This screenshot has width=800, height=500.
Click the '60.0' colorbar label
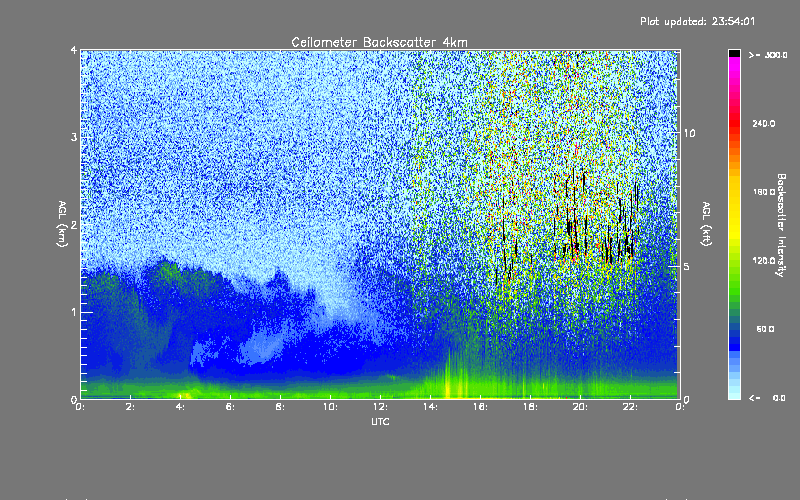click(x=765, y=329)
